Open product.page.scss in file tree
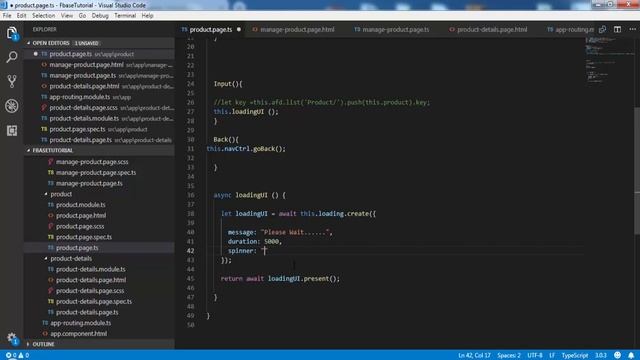The image size is (640, 360). 99,226
